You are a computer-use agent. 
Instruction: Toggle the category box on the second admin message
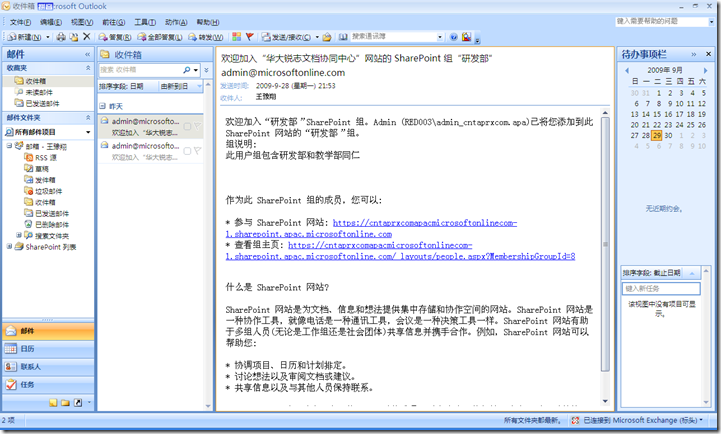(187, 151)
